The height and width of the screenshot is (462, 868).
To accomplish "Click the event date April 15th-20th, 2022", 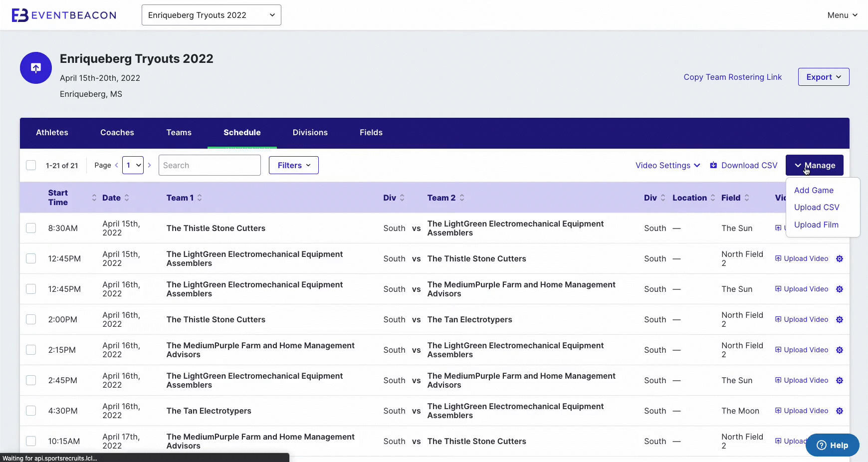I will coord(100,78).
